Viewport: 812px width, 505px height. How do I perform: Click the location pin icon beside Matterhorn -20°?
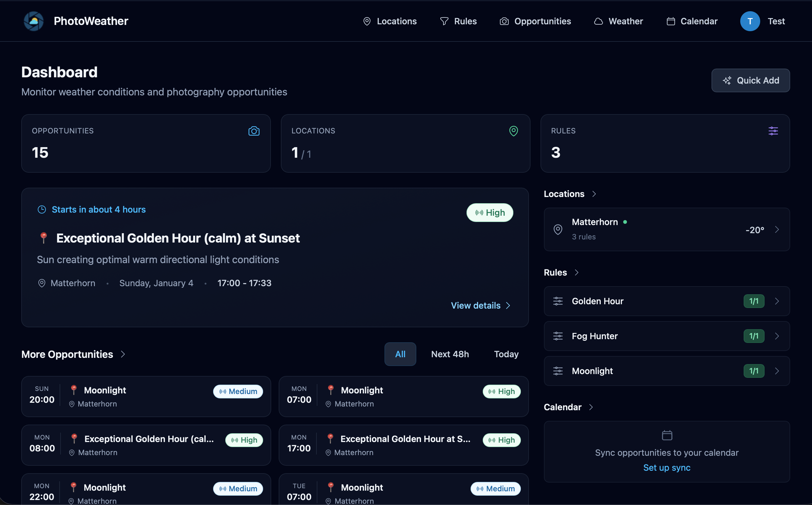pos(558,229)
